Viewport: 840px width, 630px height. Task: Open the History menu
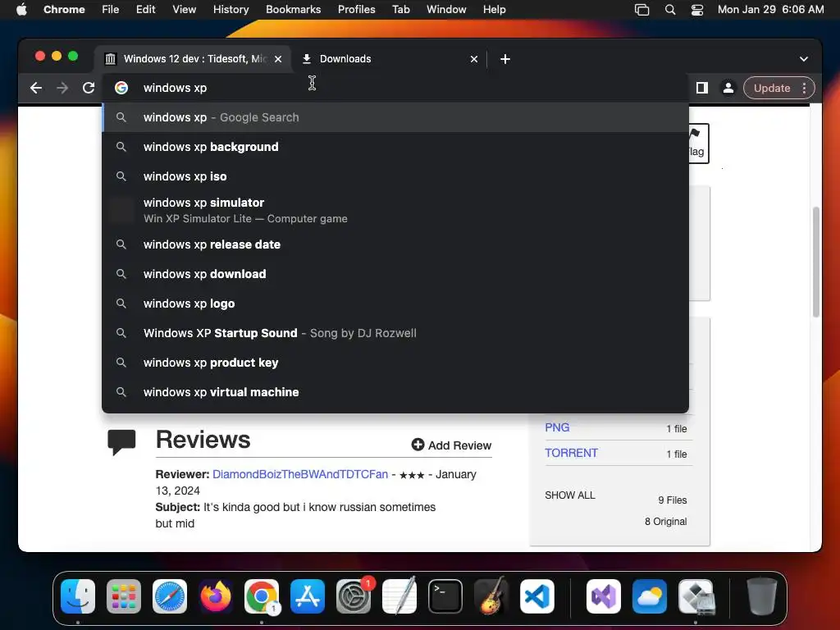(x=231, y=10)
